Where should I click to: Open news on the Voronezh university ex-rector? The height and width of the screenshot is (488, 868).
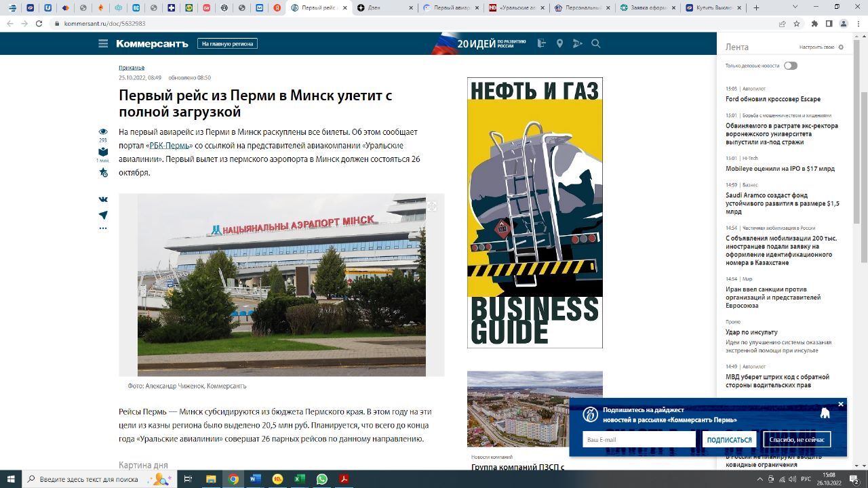pos(782,134)
